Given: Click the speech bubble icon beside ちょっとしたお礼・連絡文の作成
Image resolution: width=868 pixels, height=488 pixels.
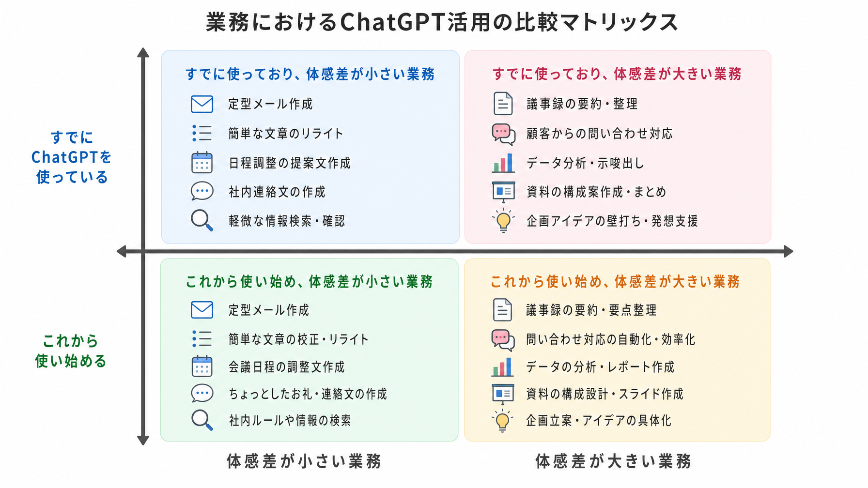Looking at the screenshot, I should click(202, 393).
